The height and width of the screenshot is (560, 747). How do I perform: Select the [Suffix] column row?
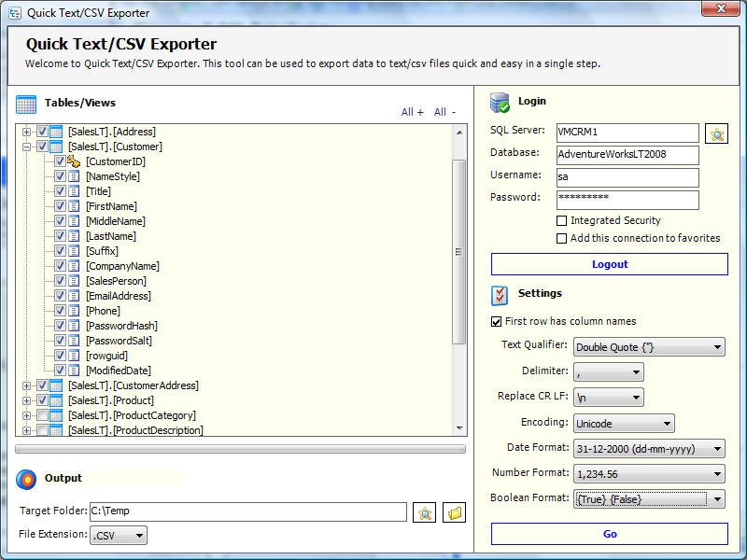[102, 251]
